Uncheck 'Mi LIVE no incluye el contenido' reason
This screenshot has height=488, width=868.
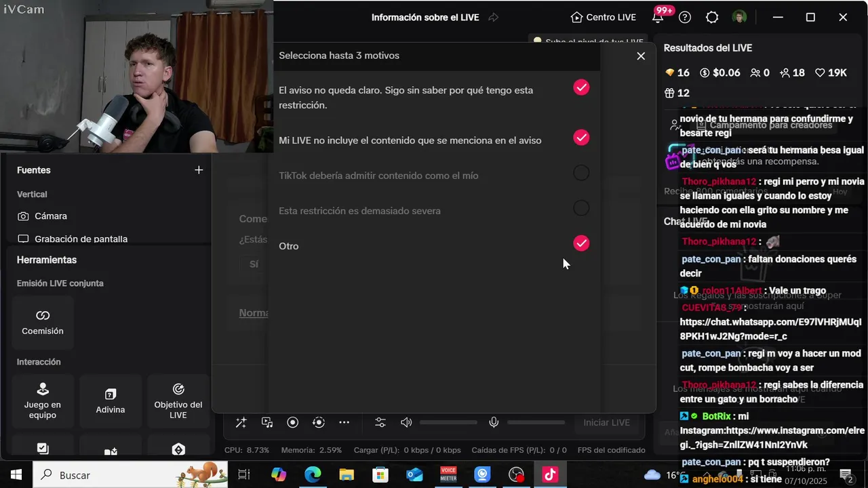581,138
